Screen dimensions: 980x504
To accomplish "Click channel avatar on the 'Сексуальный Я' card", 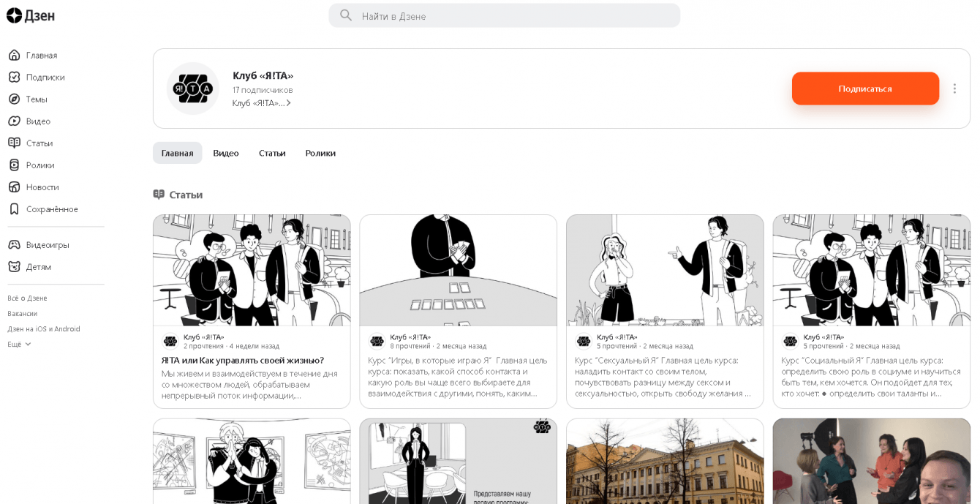I will (x=584, y=341).
